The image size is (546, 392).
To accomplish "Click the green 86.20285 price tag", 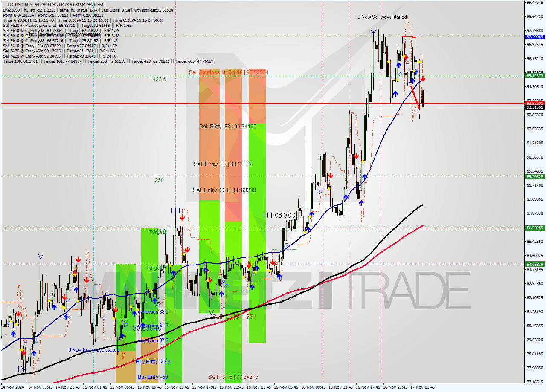I will pyautogui.click(x=534, y=228).
